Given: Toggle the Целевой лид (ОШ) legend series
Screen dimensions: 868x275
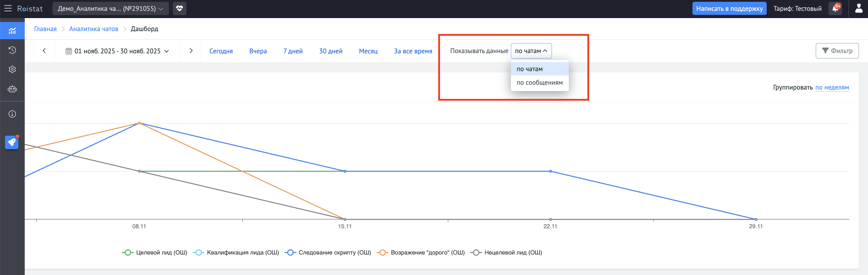Looking at the screenshot, I should [155, 252].
